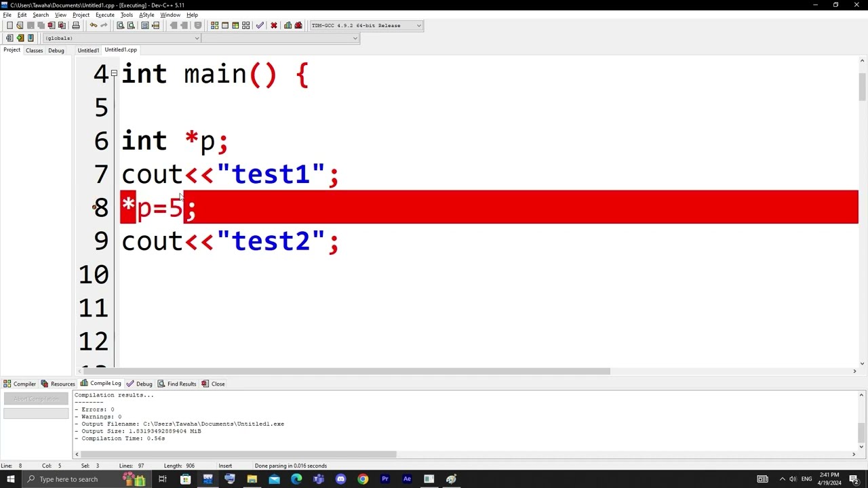This screenshot has height=488, width=868.
Task: Click the cout<<"test2"; code line
Action: 230,241
